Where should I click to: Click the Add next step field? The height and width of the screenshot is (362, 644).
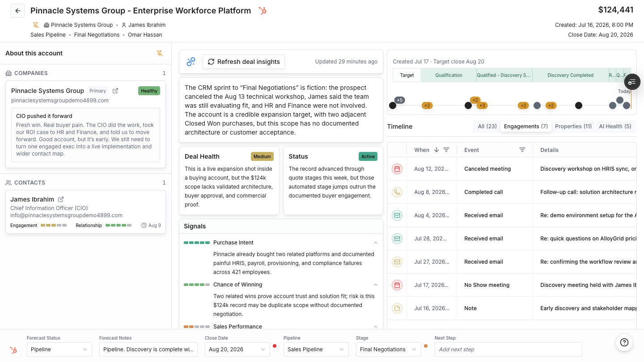(508, 349)
